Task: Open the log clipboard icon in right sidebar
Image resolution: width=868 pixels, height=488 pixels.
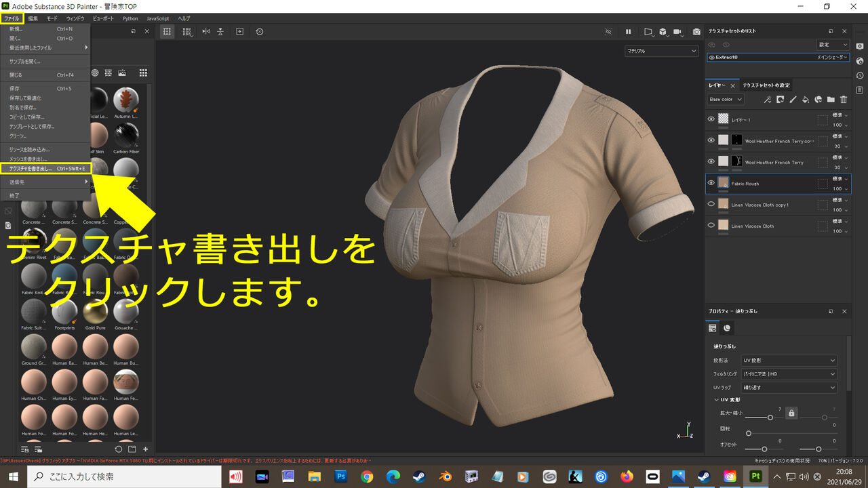Action: (x=860, y=89)
